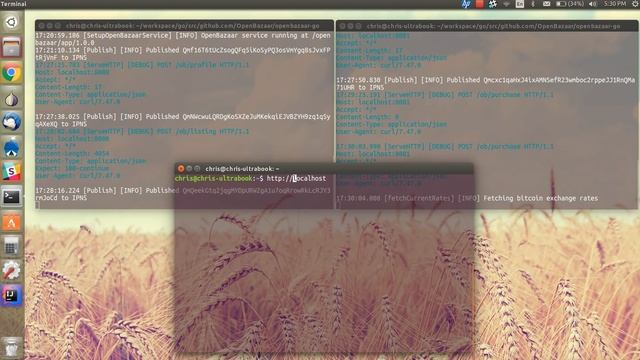Open the Files manager from the dock
Screen dimensions: 640x360
point(11,47)
